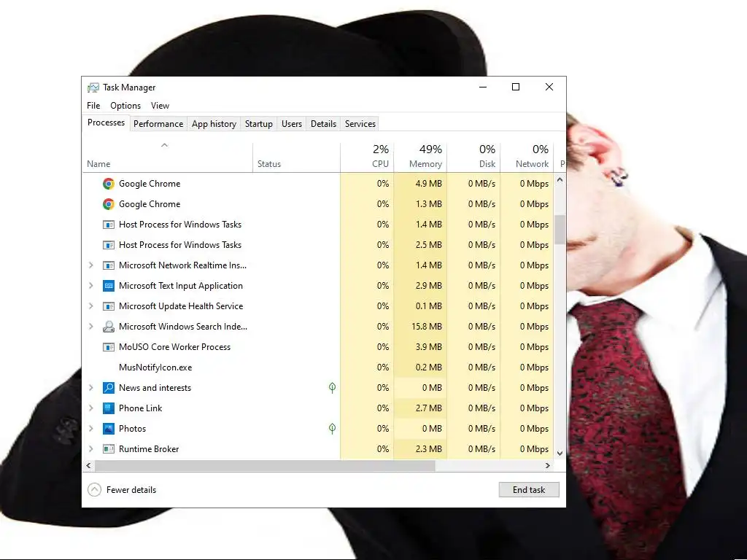The image size is (747, 560).
Task: Select the MoUSO Core Worker Process name
Action: [x=174, y=347]
